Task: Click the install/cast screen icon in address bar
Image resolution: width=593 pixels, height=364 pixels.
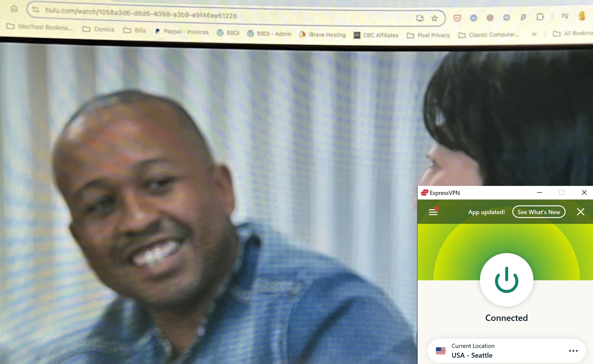Action: 420,18
